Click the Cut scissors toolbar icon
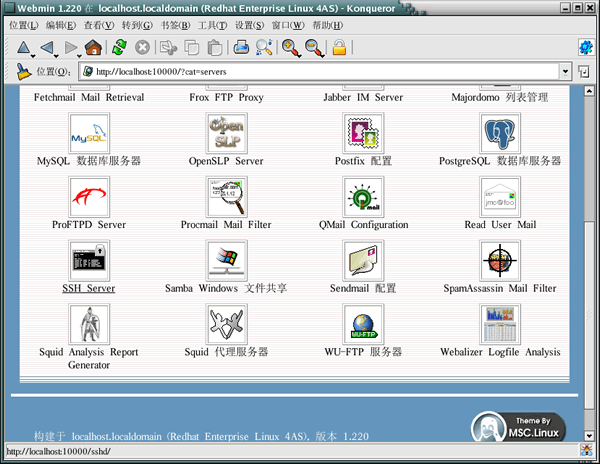Viewport: 600px width, 464px height. (168, 47)
